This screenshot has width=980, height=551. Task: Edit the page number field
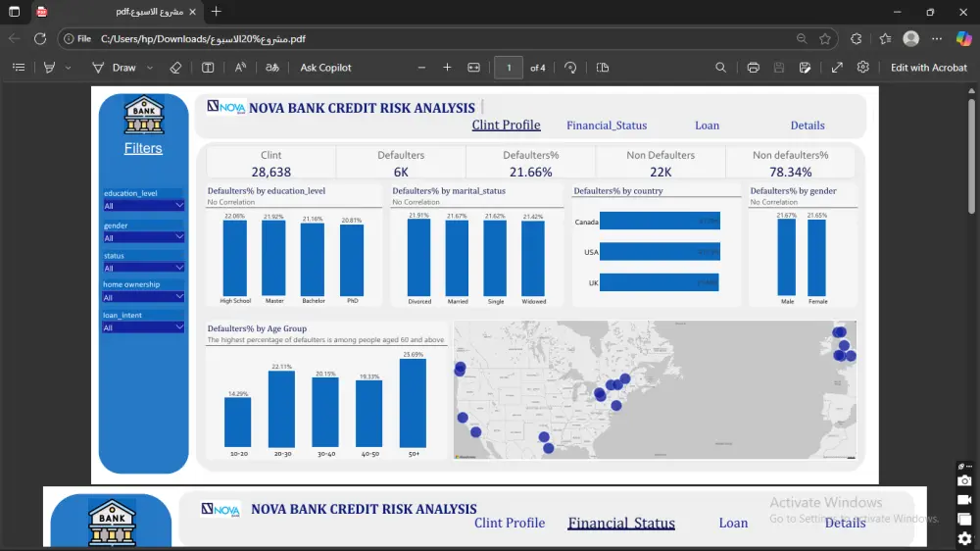point(509,68)
